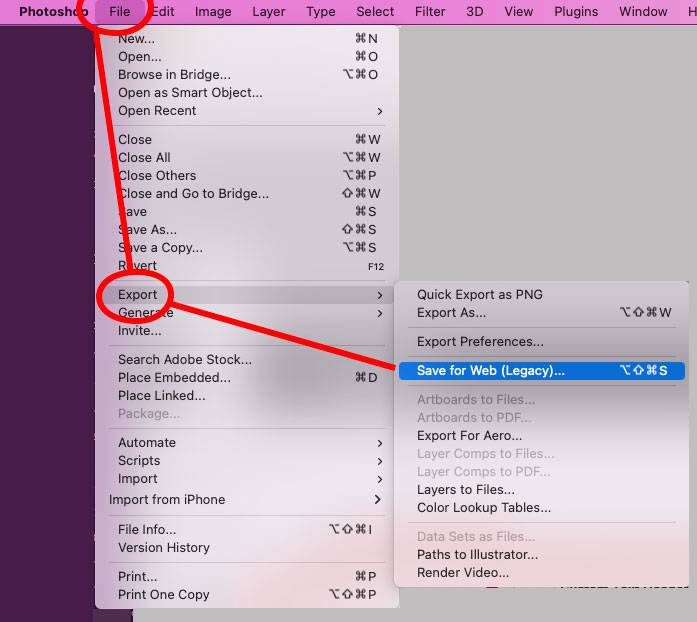Expand the Generate submenu

point(247,313)
